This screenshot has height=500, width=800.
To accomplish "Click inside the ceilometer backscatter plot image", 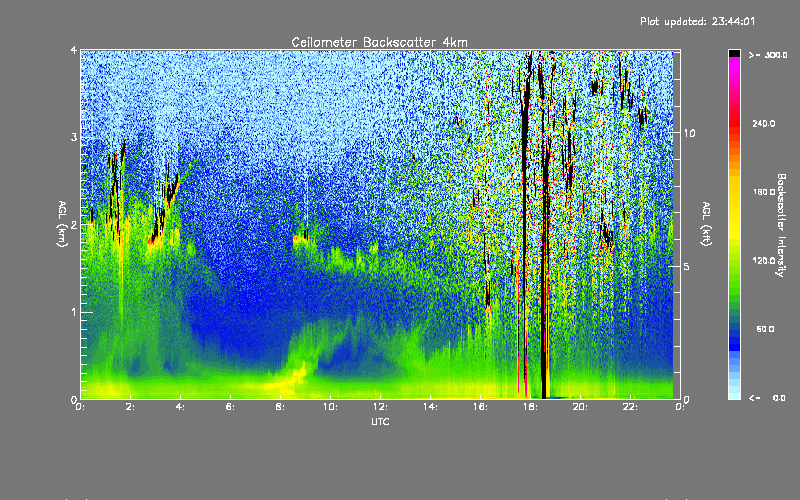I will [x=380, y=224].
